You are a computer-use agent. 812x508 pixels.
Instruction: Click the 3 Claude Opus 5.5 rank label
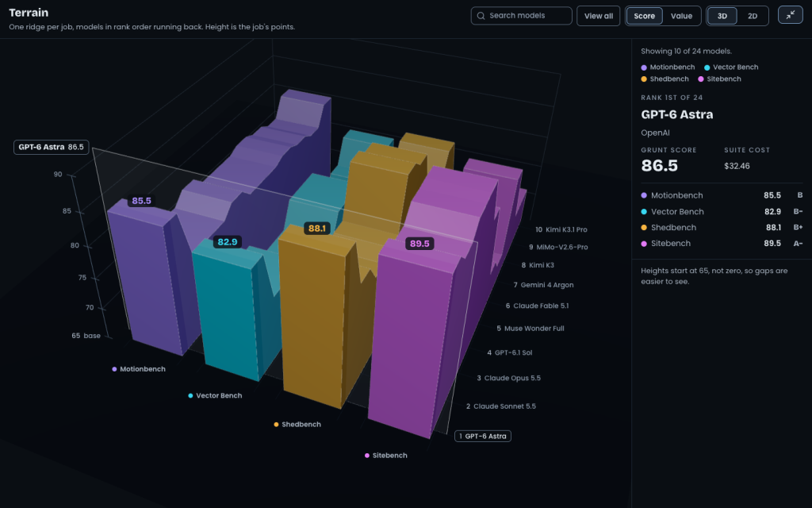[x=508, y=378]
